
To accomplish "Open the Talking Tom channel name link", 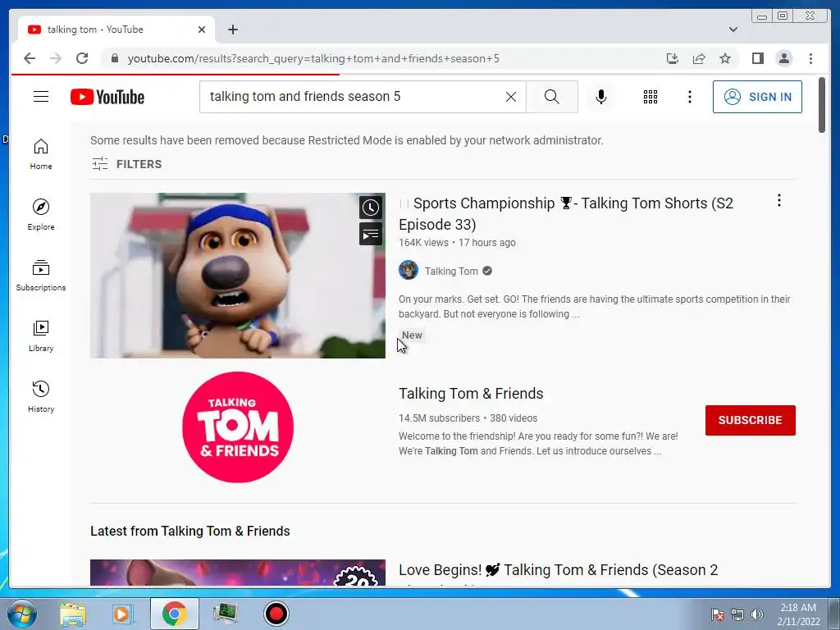I will coord(451,271).
